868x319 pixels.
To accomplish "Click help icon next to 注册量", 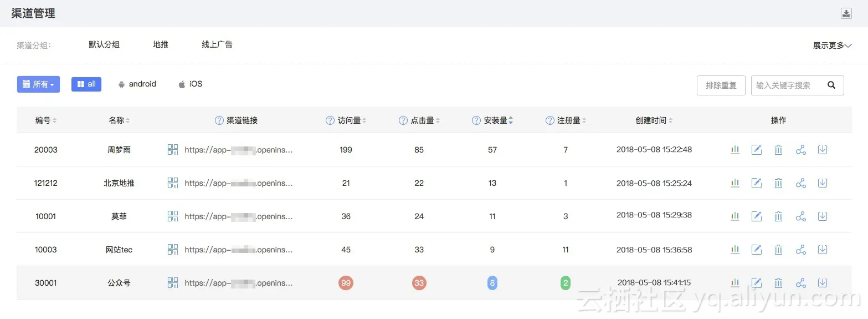I will [x=550, y=120].
